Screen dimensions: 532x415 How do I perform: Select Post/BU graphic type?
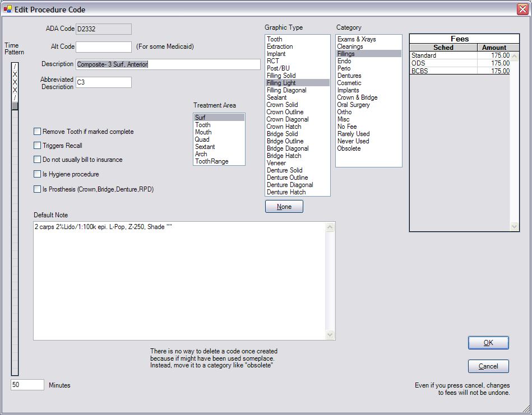(297, 68)
